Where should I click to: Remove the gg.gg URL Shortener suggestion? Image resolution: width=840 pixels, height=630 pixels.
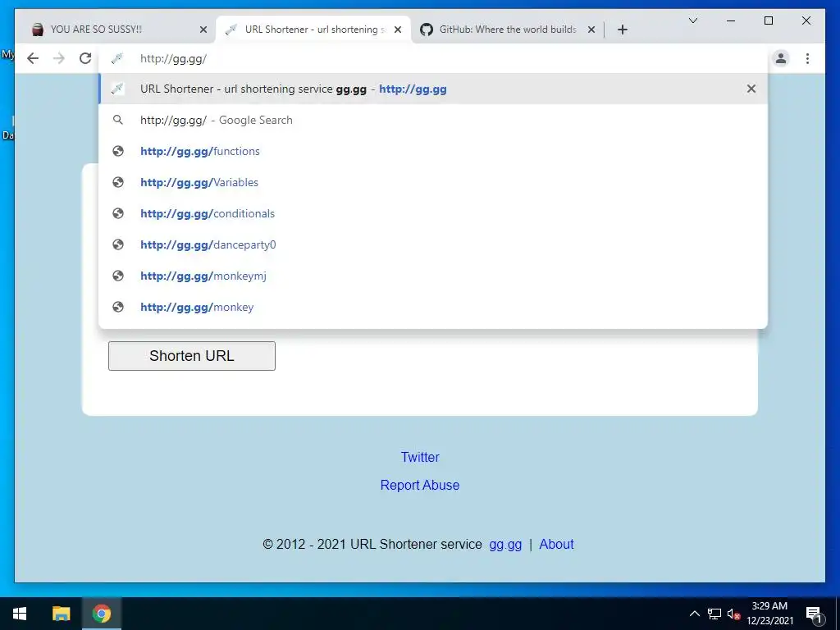tap(751, 89)
